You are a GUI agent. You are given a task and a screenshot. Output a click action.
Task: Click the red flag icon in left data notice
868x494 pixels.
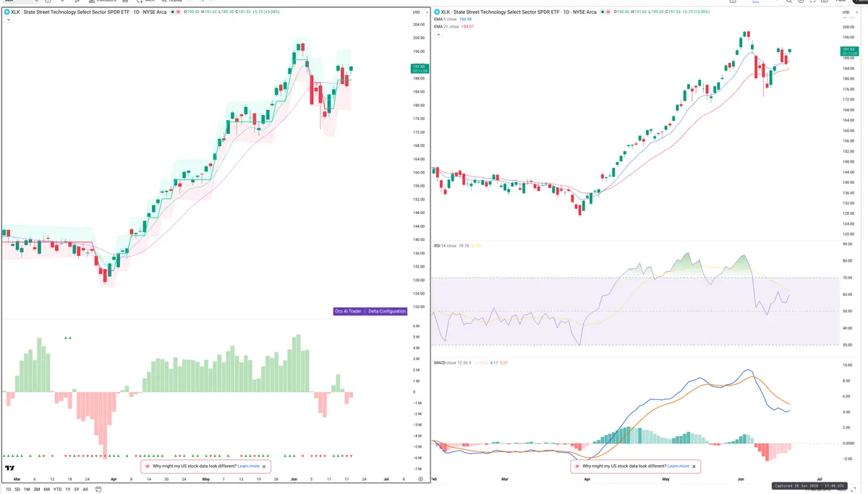tap(148, 467)
